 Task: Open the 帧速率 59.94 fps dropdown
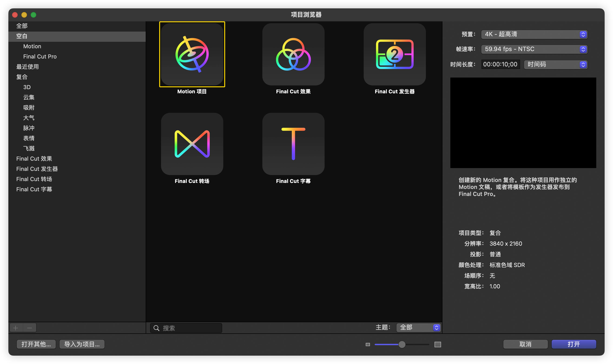point(534,49)
